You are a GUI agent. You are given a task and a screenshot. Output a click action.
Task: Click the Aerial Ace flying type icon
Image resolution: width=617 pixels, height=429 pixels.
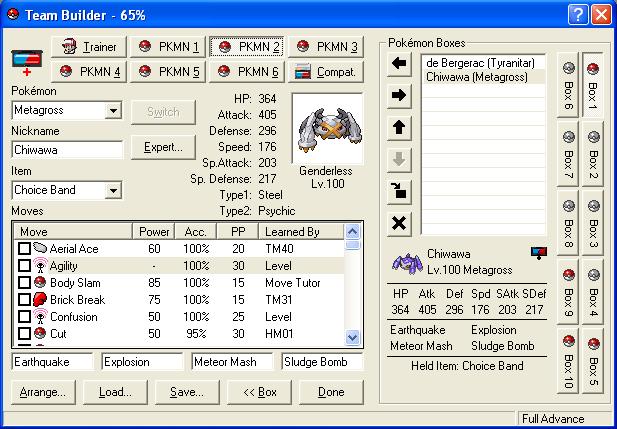pos(40,248)
